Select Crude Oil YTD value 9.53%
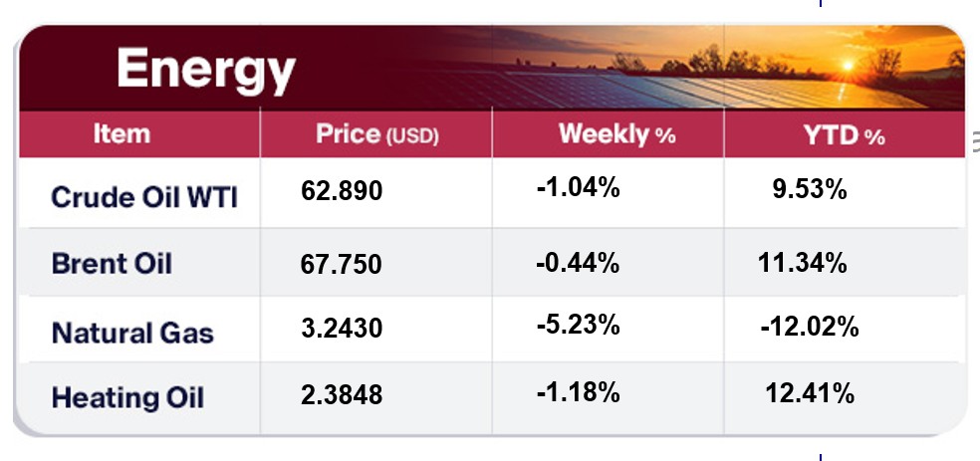This screenshot has height=461, width=980. pos(808,189)
